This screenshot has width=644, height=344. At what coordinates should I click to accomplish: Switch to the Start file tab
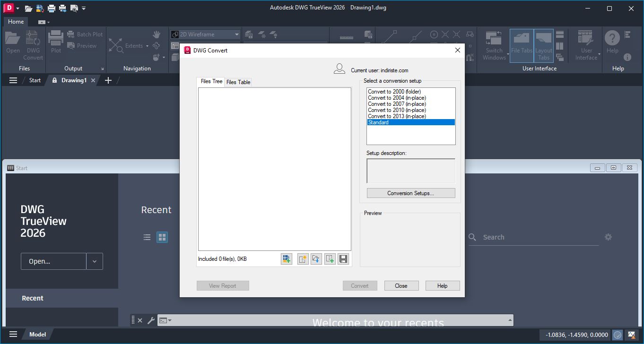click(x=35, y=80)
